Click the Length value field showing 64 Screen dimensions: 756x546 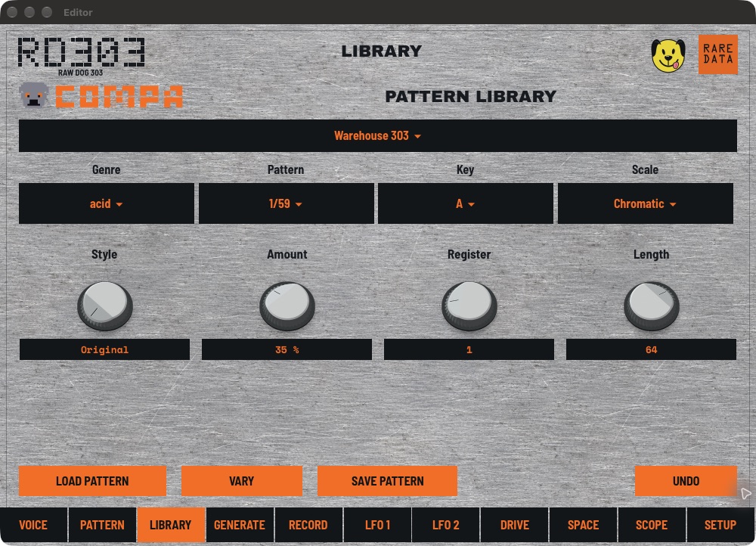[652, 349]
